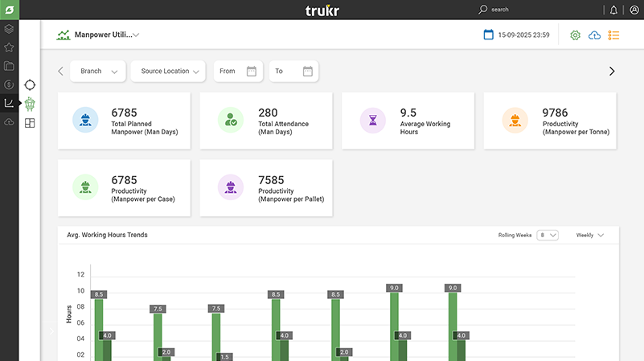
Task: Click the notification bell icon
Action: [x=614, y=10]
